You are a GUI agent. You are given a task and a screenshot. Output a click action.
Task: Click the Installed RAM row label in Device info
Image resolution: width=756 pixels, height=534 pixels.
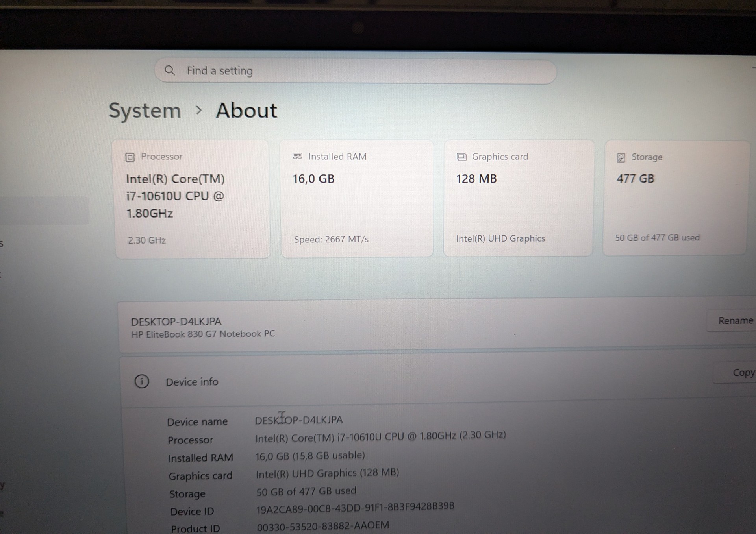click(x=200, y=458)
